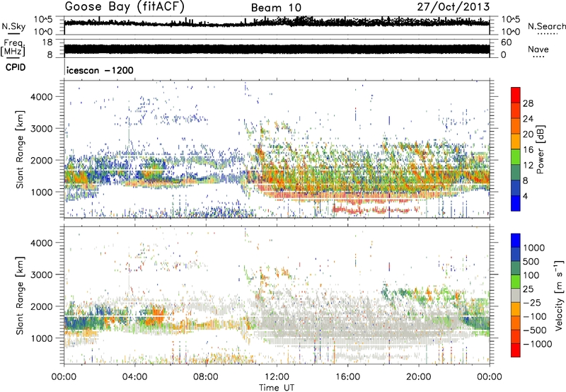Click the '-1000' value on Velocity scale
This screenshot has width=566, height=392.
coord(538,344)
